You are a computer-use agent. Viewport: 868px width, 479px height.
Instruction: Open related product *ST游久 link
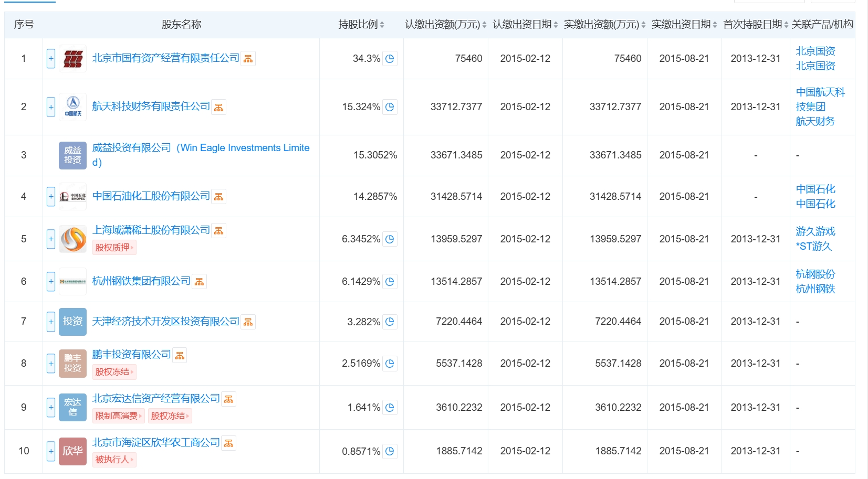tap(814, 247)
